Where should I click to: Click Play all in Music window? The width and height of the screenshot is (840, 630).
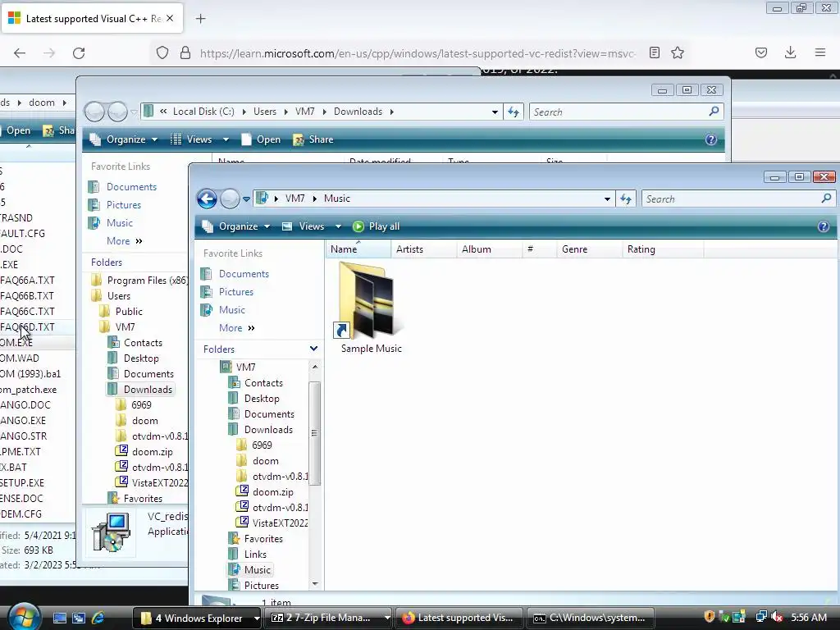[376, 226]
